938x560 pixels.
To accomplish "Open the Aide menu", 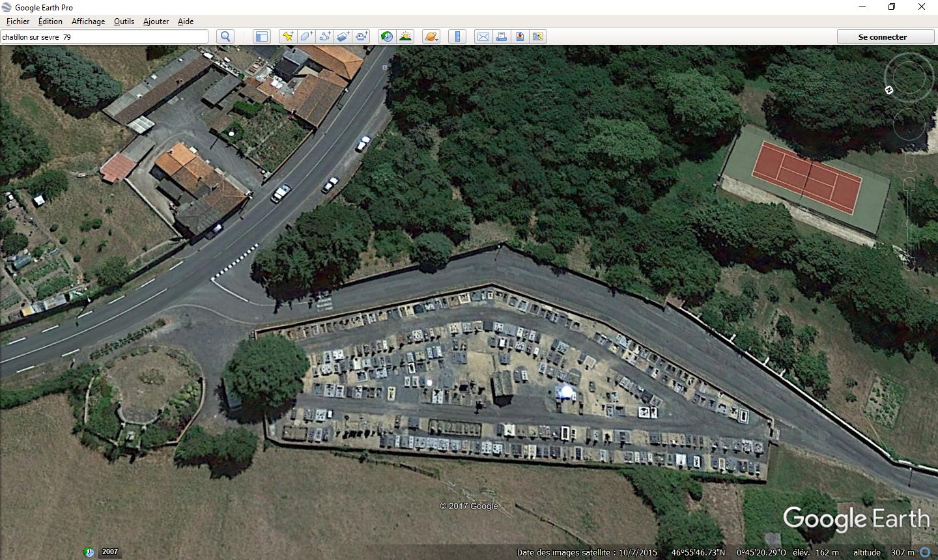I will [186, 21].
